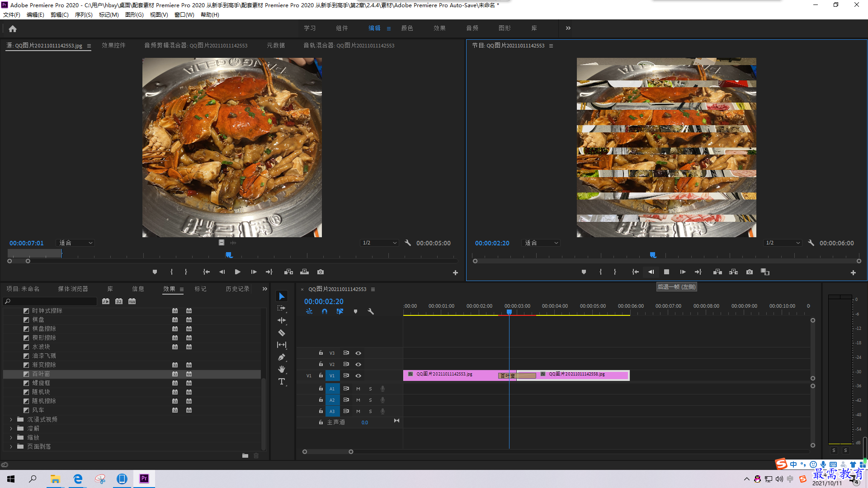
Task: Select the Type tool
Action: (282, 382)
